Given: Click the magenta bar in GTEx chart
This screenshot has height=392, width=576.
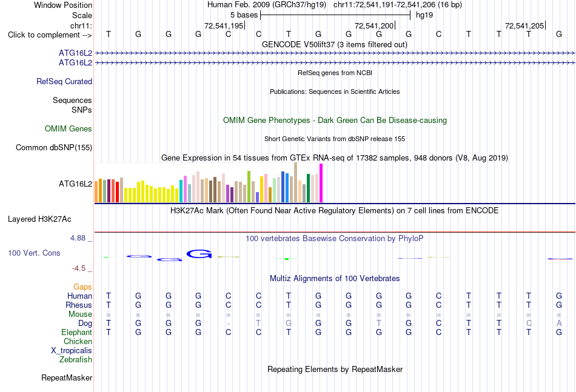Looking at the screenshot, I should pyautogui.click(x=321, y=183).
